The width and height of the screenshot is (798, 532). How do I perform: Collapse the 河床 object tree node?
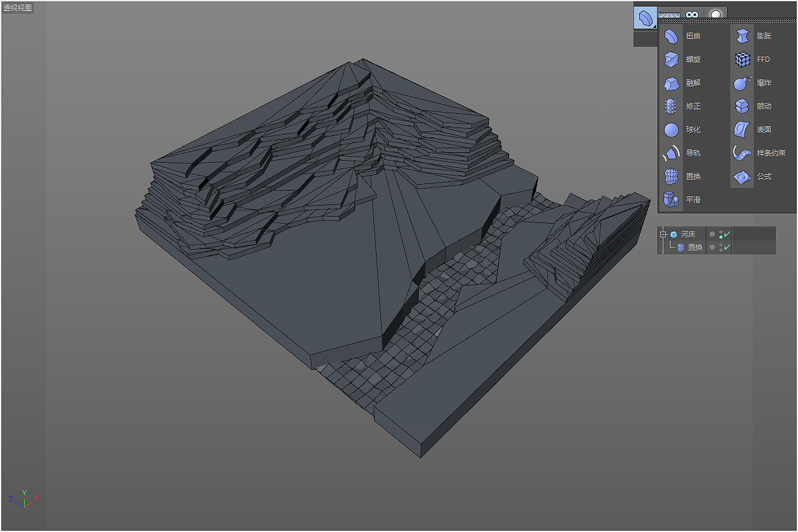663,234
